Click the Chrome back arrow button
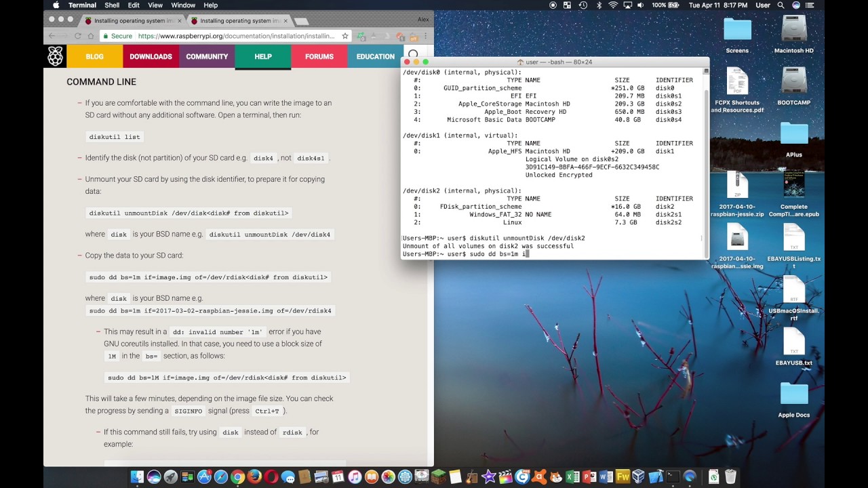Screen dimensions: 868x488 coord(53,36)
